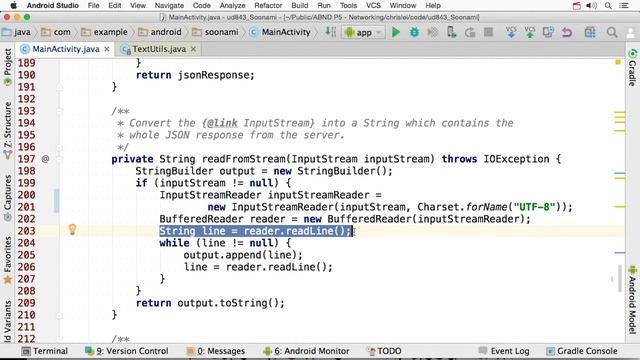Click the Apple menu logo
640x360 pixels.
13,5
